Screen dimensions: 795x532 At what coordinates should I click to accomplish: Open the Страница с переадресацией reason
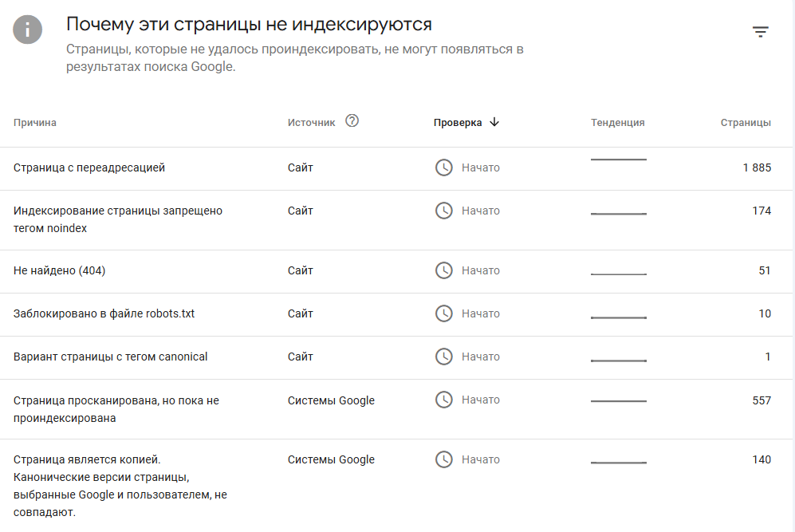(x=89, y=168)
